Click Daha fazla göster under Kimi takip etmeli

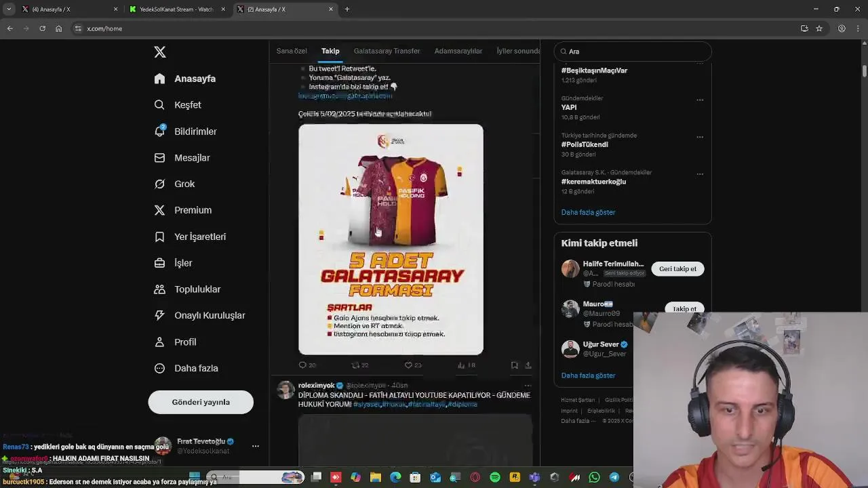tap(588, 375)
